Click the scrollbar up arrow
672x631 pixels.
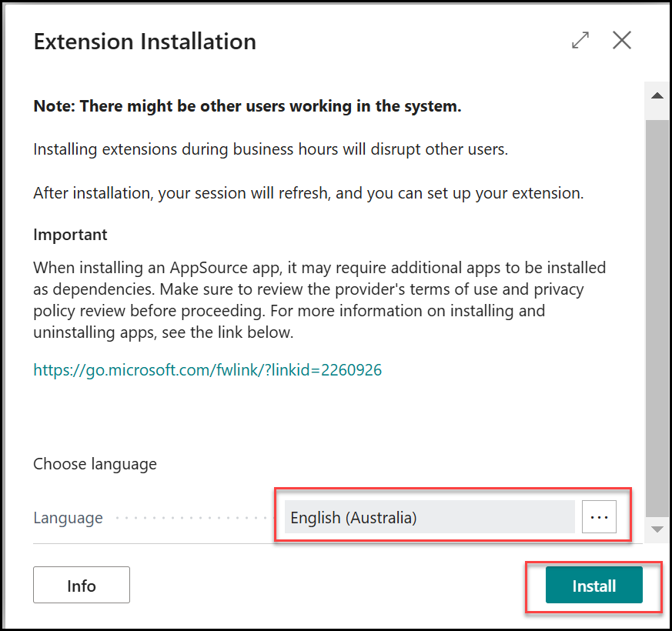657,96
